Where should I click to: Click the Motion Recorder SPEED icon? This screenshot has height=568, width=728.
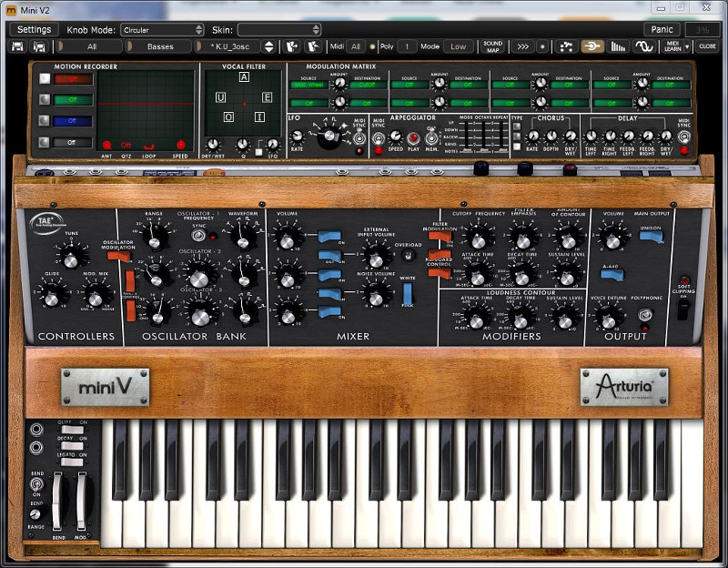[180, 145]
